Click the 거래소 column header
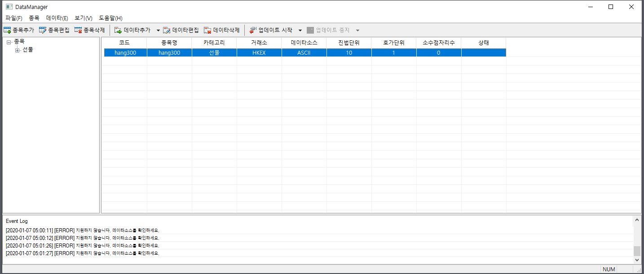644x274 pixels. 259,43
